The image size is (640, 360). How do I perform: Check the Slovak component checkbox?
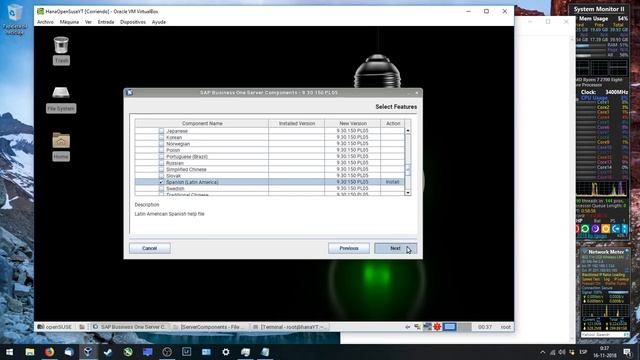pos(161,176)
